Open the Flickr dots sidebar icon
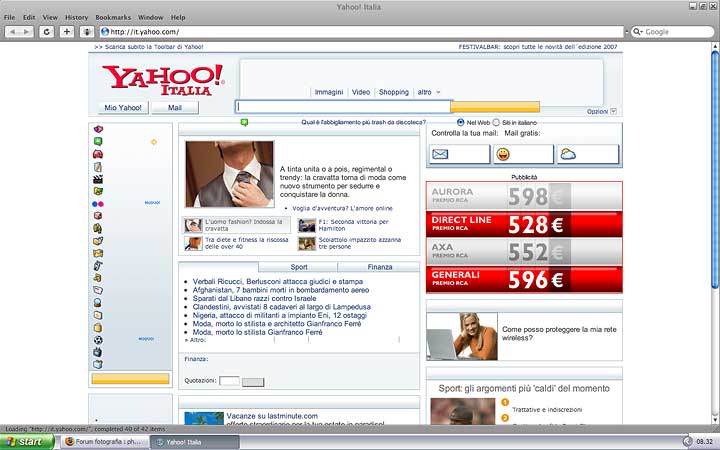Viewport: 720px width, 450px height. pyautogui.click(x=98, y=204)
